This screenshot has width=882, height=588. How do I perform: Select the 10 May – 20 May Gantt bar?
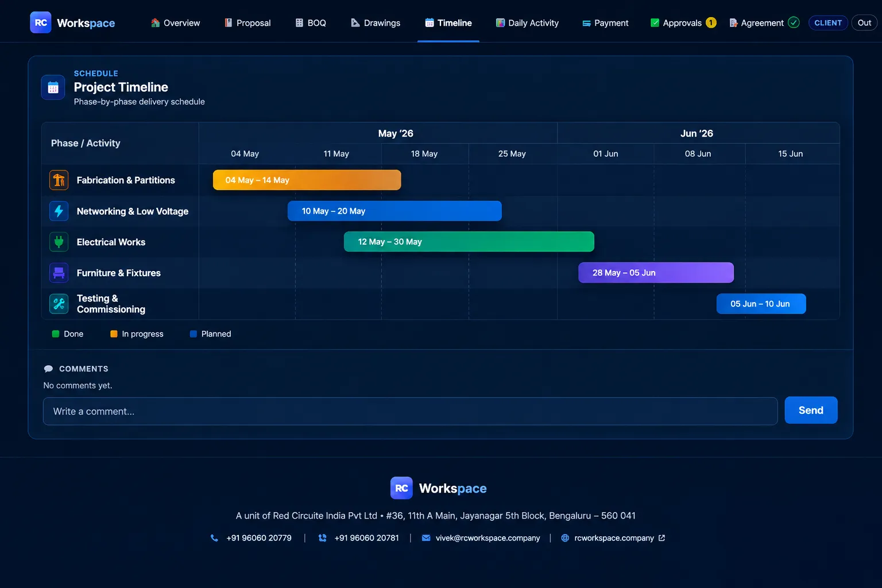[394, 211]
